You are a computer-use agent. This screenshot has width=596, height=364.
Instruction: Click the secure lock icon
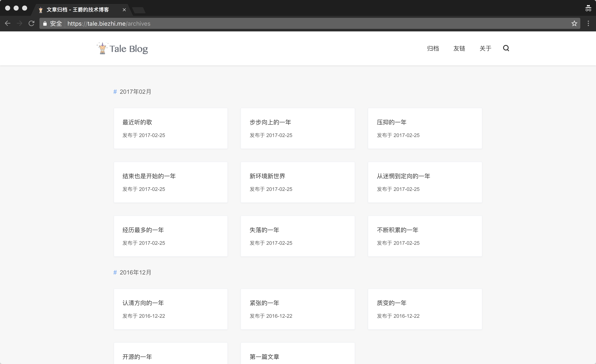coord(45,24)
